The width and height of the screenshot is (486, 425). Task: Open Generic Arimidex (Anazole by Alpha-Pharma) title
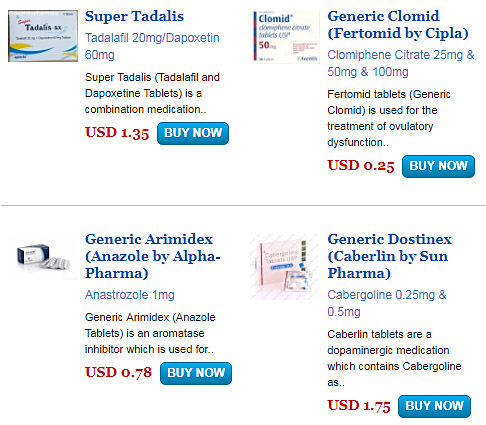[153, 256]
